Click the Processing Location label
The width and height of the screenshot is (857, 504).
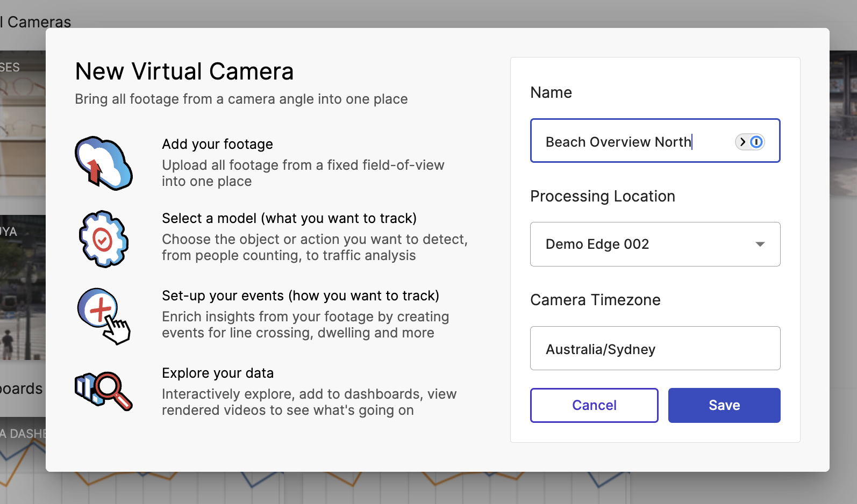602,196
